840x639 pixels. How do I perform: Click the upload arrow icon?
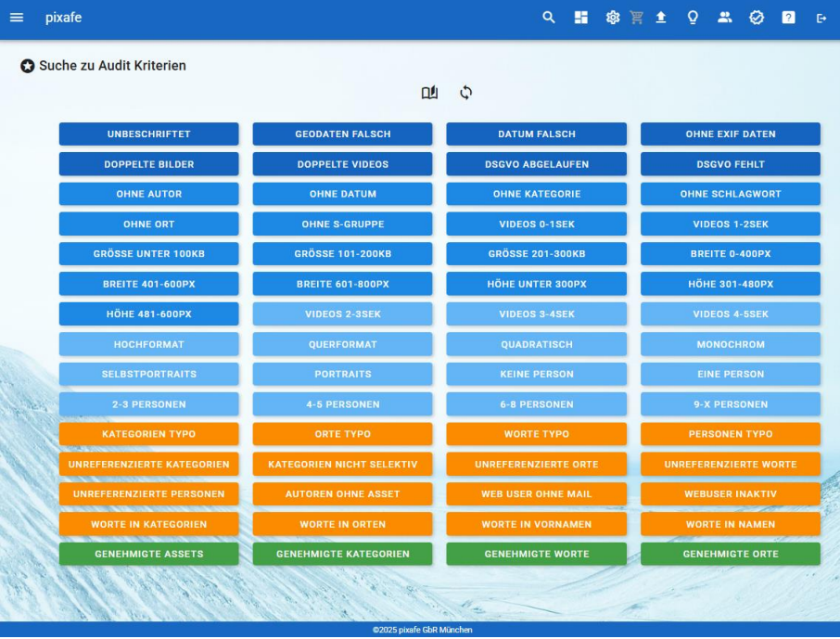(661, 18)
